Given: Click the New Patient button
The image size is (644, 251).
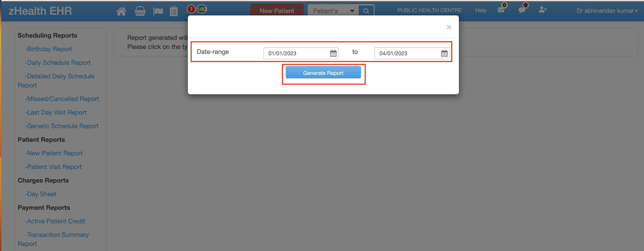Looking at the screenshot, I should [277, 10].
